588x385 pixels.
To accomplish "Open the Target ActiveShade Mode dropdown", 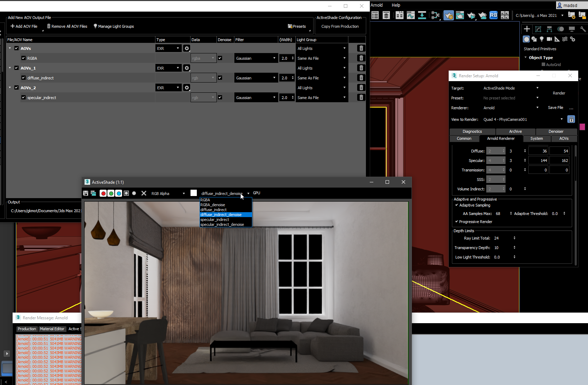I will 510,88.
